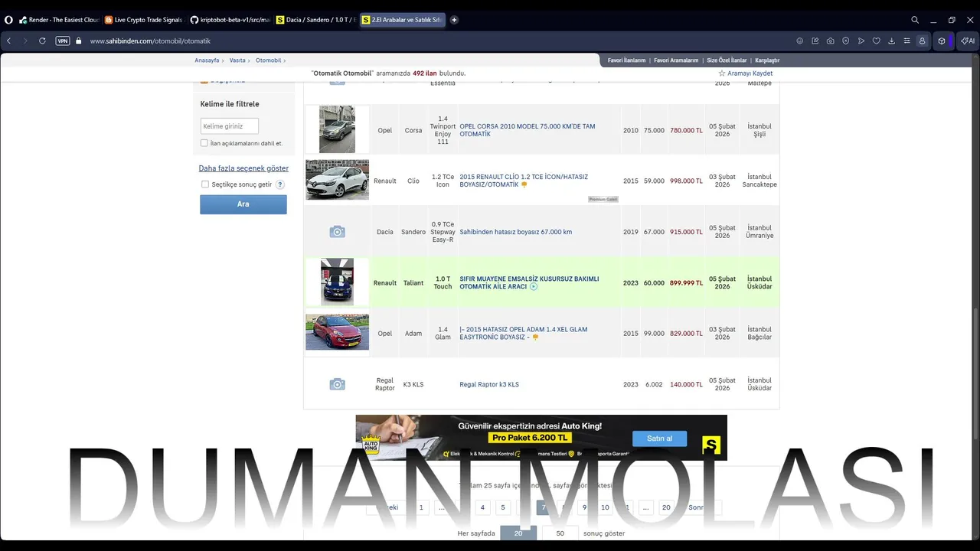Screen dimensions: 980x551
Task: Take a snapshot with the camera icon
Action: 831,41
